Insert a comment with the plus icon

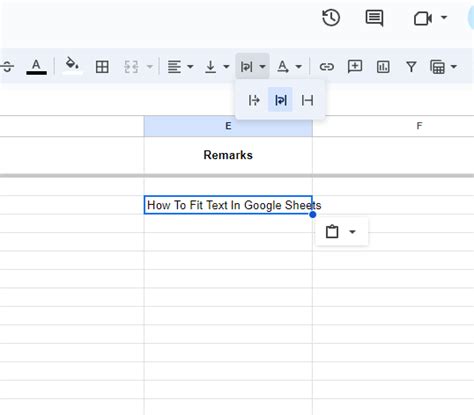click(355, 67)
